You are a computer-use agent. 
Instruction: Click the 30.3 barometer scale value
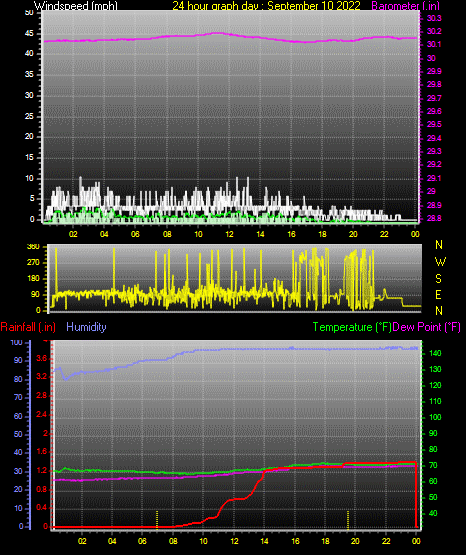point(434,18)
